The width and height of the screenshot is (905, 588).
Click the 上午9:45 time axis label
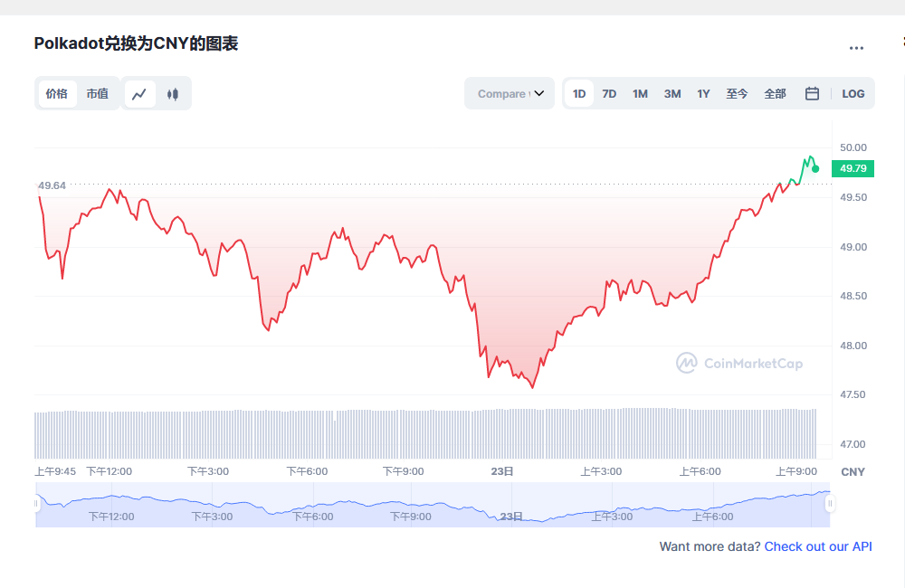click(55, 471)
